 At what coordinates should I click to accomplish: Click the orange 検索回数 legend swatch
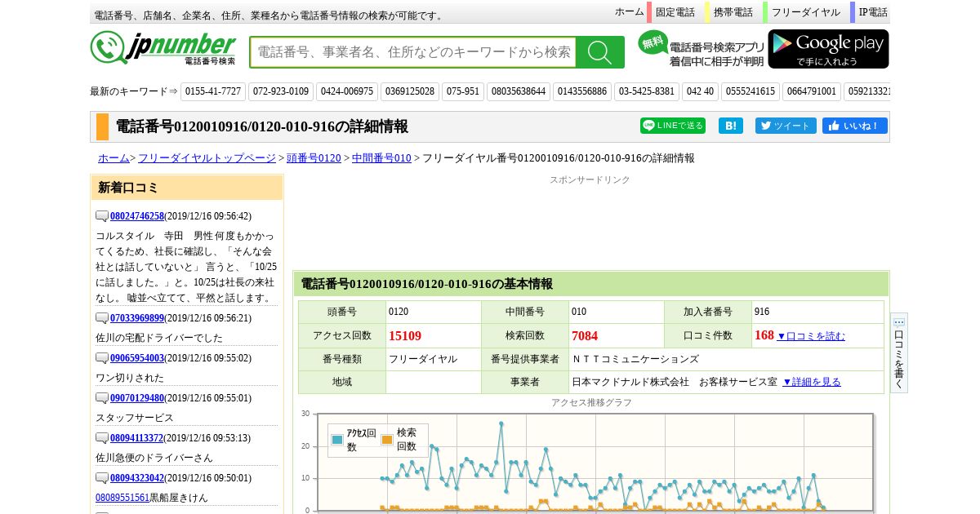coord(387,440)
